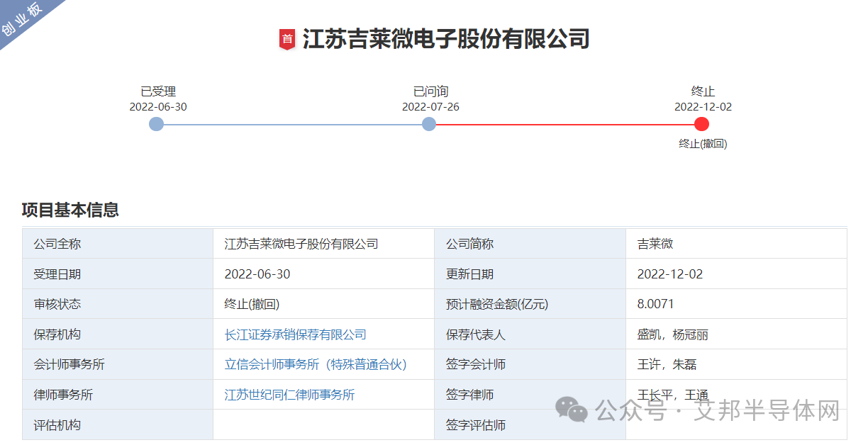
Task: Click the 受理日期 value 2022-06-30 in table
Action: tap(257, 274)
